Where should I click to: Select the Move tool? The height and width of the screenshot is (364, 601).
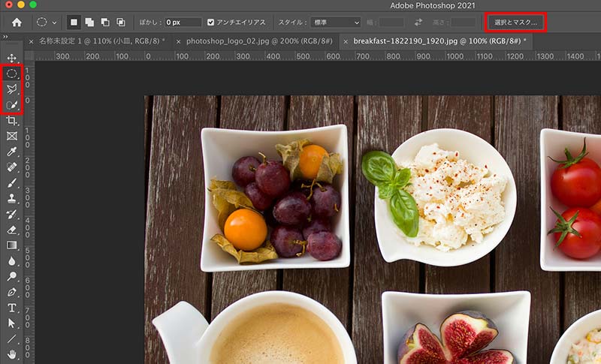point(11,58)
